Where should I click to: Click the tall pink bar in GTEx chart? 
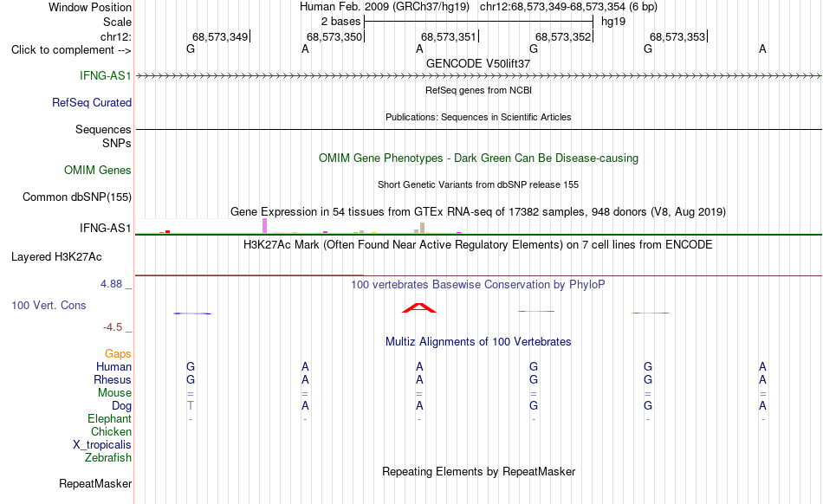pyautogui.click(x=264, y=225)
